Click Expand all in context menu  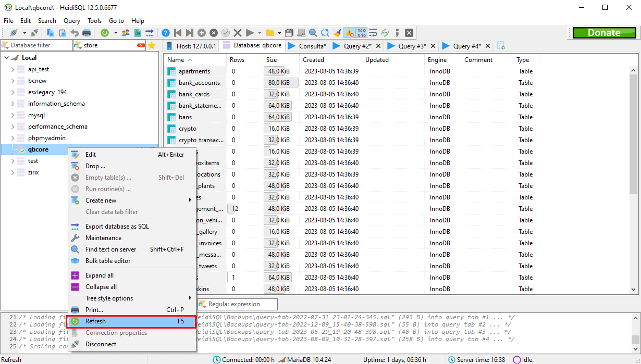click(132, 275)
